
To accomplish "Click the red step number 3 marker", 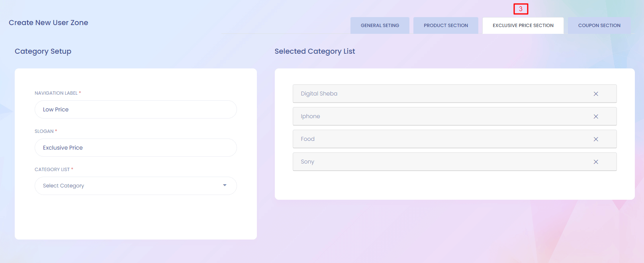I will click(521, 9).
